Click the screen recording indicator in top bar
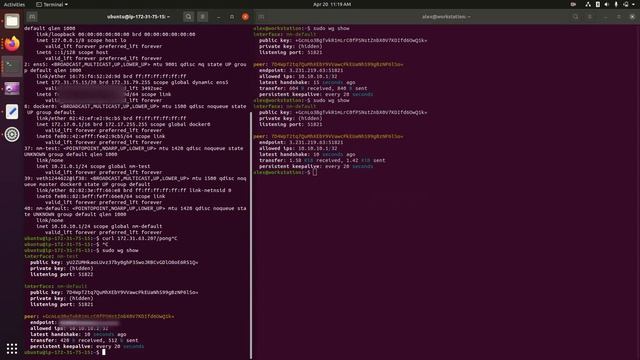 573,4
